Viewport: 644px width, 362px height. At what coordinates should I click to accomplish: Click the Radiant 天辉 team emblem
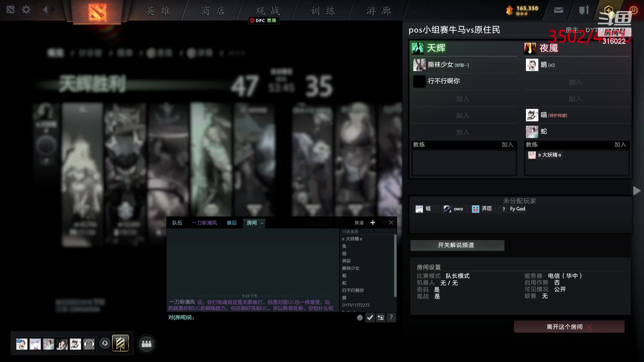pyautogui.click(x=418, y=48)
